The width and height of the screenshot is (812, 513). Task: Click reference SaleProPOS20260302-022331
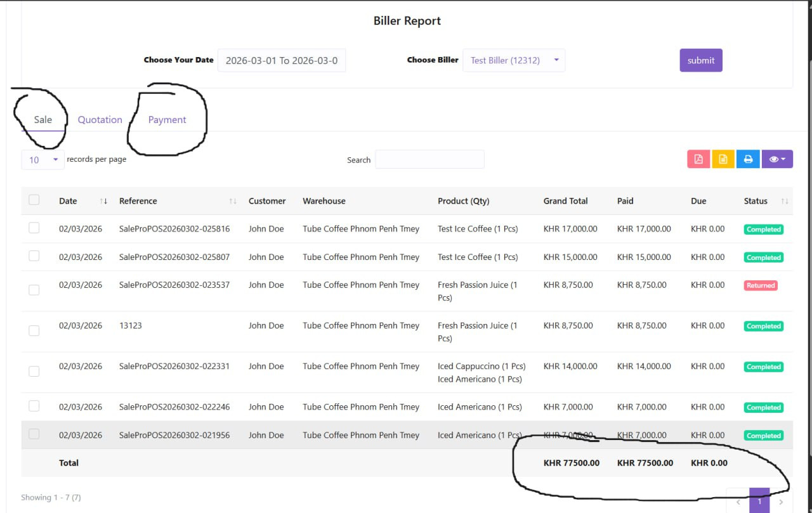174,366
